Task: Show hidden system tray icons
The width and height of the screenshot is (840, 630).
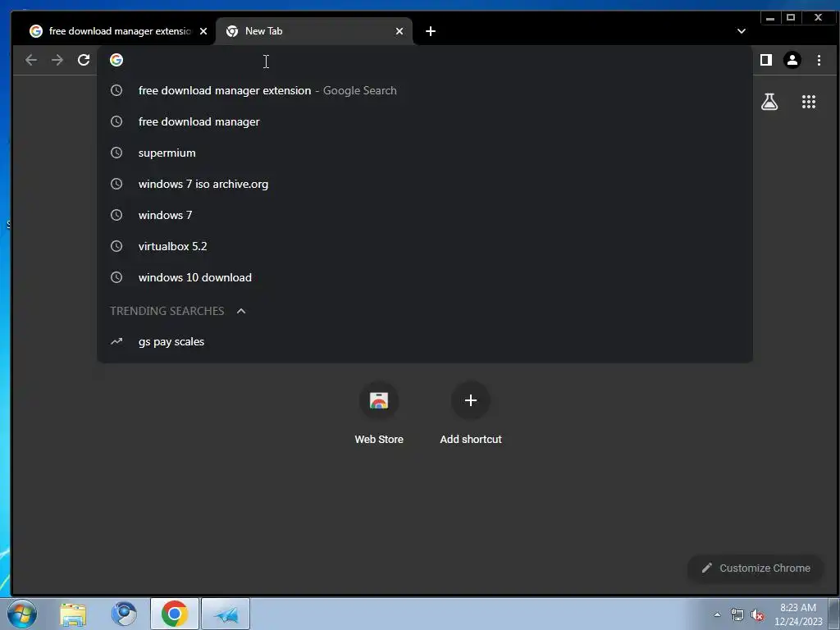Action: [717, 614]
